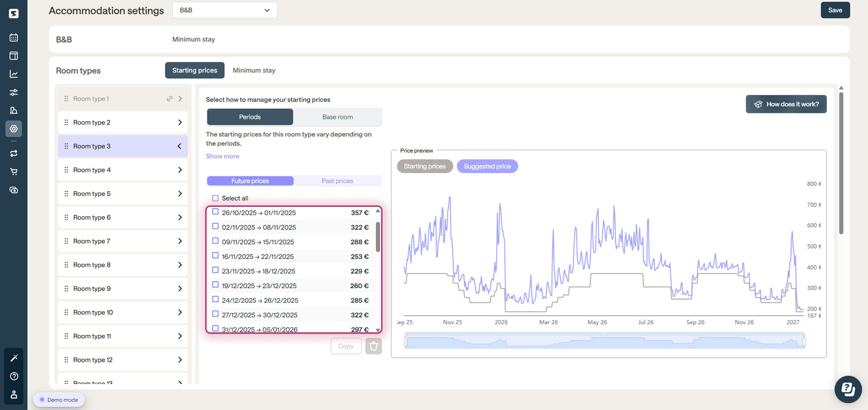Image resolution: width=868 pixels, height=410 pixels.
Task: Click the magic wand sidebar icon
Action: [x=14, y=358]
